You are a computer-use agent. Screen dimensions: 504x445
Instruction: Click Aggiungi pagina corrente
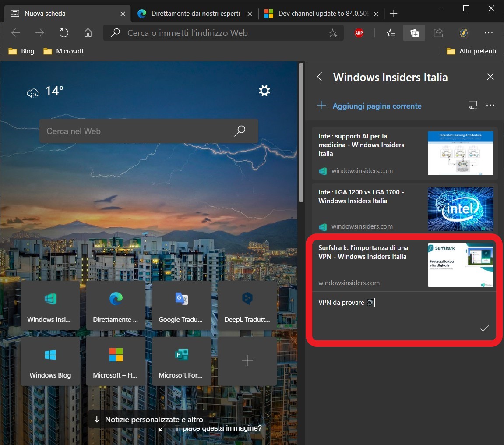(x=370, y=106)
